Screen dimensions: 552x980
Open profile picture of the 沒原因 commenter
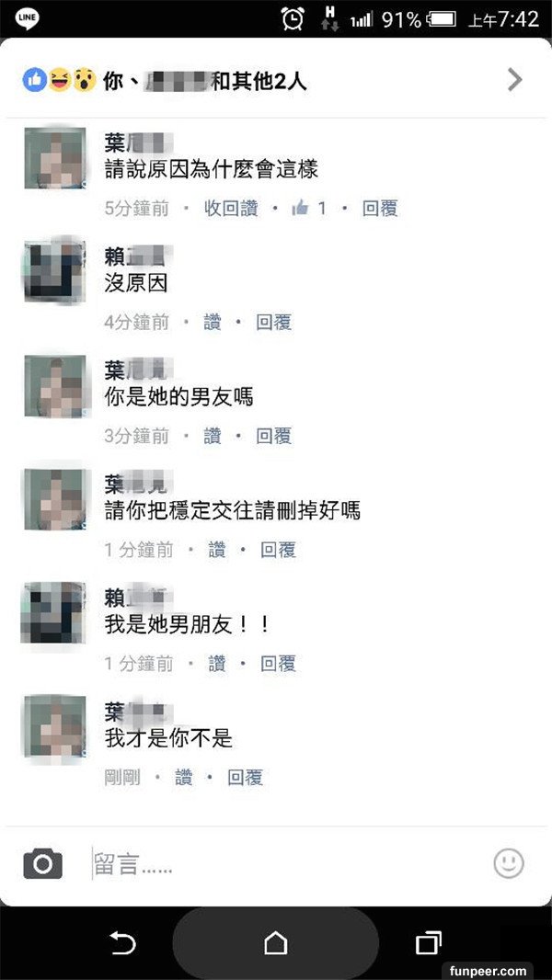[54, 272]
